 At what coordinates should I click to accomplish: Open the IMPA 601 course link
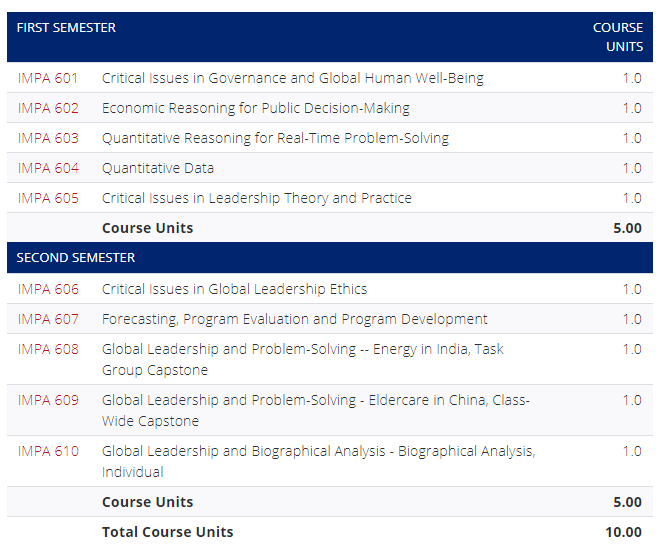coord(48,78)
